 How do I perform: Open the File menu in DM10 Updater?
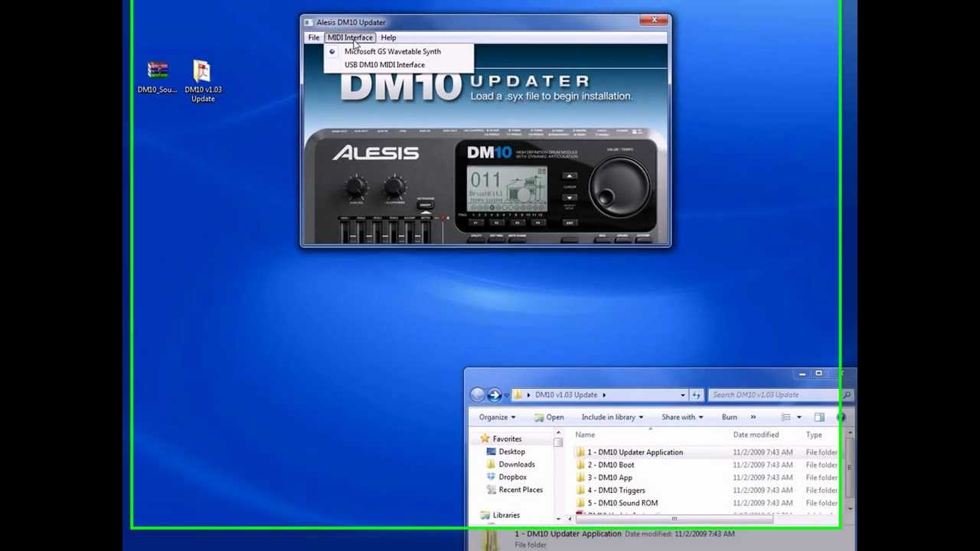(314, 37)
